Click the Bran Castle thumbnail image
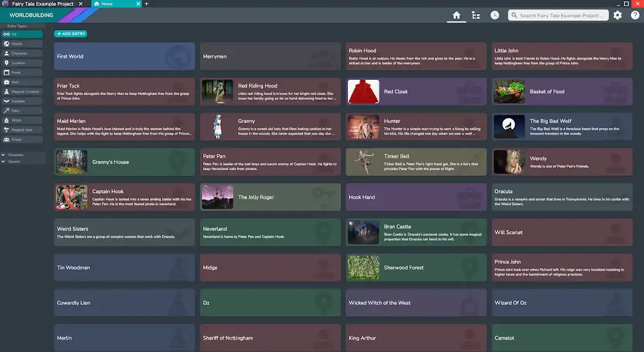 363,233
